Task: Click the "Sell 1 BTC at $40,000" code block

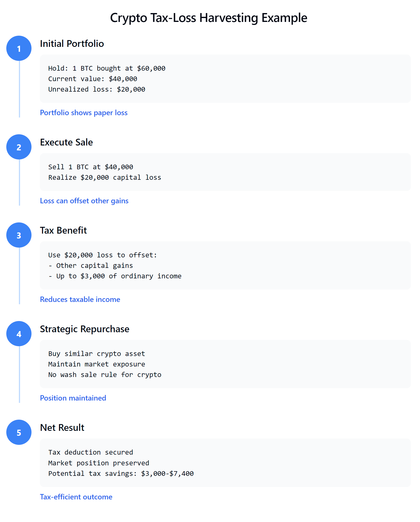Action: tap(225, 172)
